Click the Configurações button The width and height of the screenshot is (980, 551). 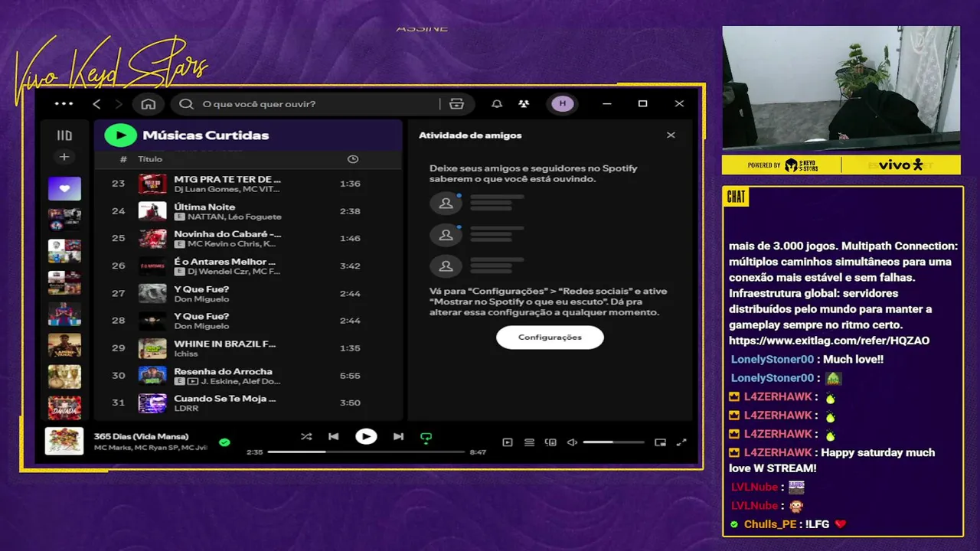[x=550, y=337]
